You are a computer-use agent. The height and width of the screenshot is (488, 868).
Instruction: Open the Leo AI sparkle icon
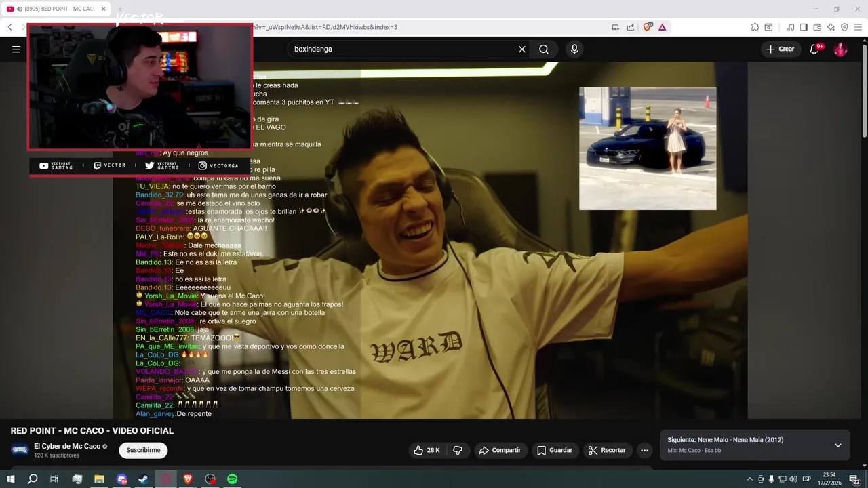coord(831,27)
